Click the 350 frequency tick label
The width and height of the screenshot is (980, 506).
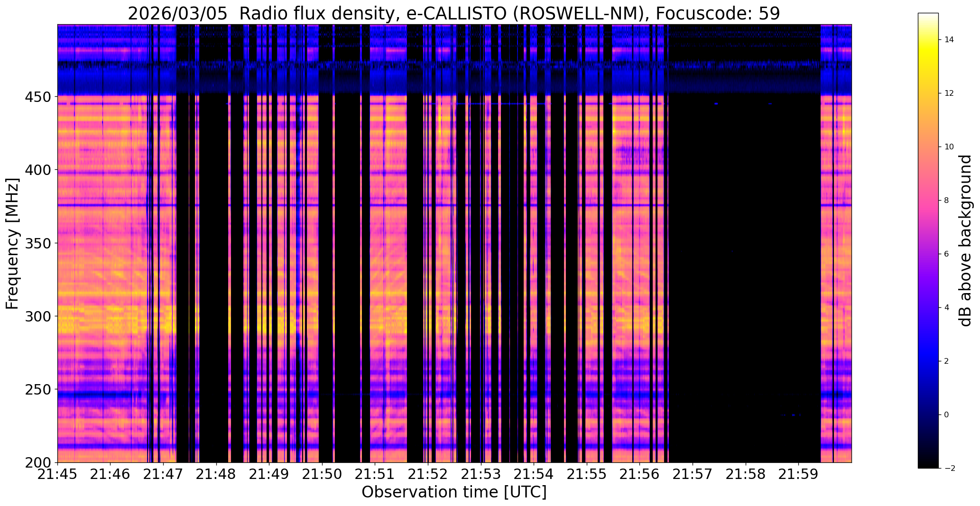(x=37, y=243)
